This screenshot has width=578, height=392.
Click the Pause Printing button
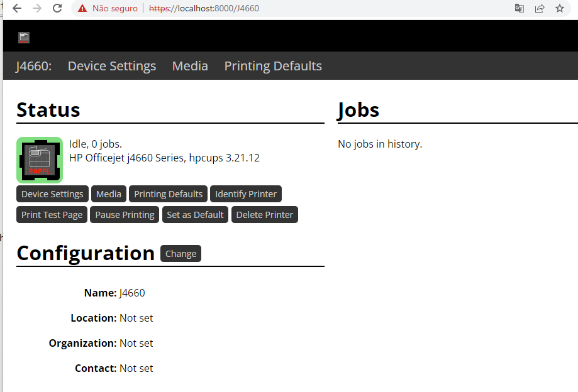coord(125,215)
